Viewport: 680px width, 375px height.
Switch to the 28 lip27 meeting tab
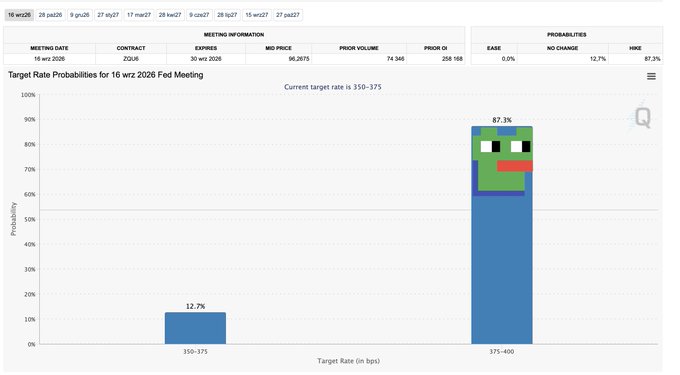click(x=227, y=15)
